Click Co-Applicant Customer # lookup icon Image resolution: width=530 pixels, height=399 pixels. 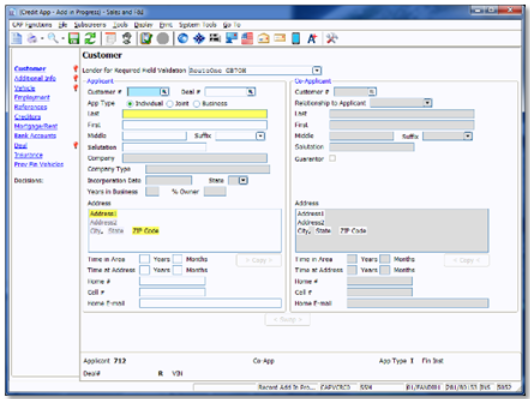[371, 92]
